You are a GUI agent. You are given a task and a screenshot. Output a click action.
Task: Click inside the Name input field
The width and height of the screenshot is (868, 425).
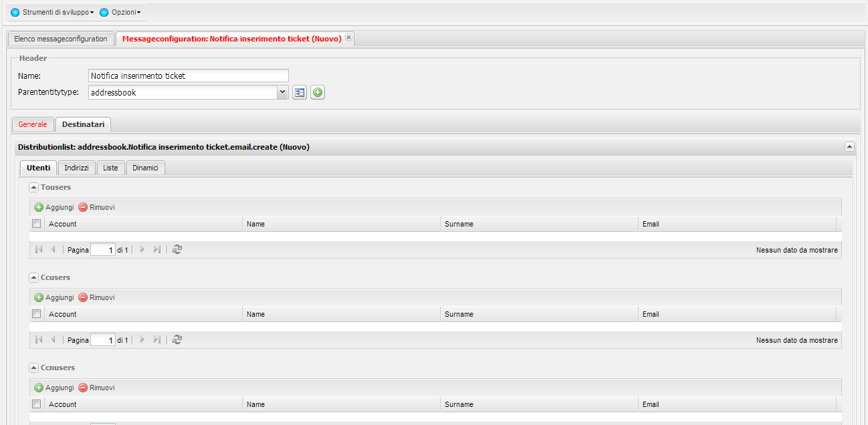tap(187, 75)
